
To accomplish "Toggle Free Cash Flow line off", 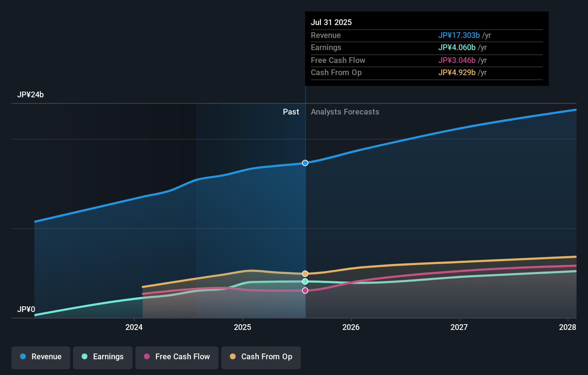I will pos(177,357).
